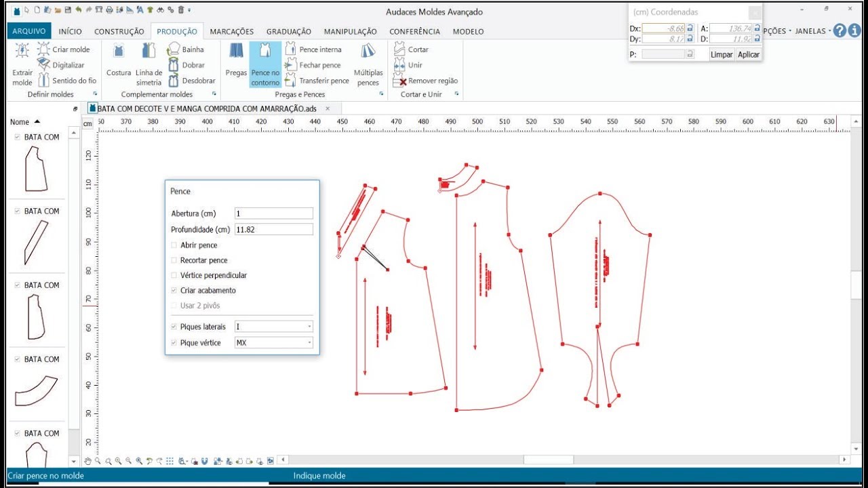This screenshot has height=488, width=868.
Task: Open the MARCAÇÕES tab
Action: pos(232,31)
